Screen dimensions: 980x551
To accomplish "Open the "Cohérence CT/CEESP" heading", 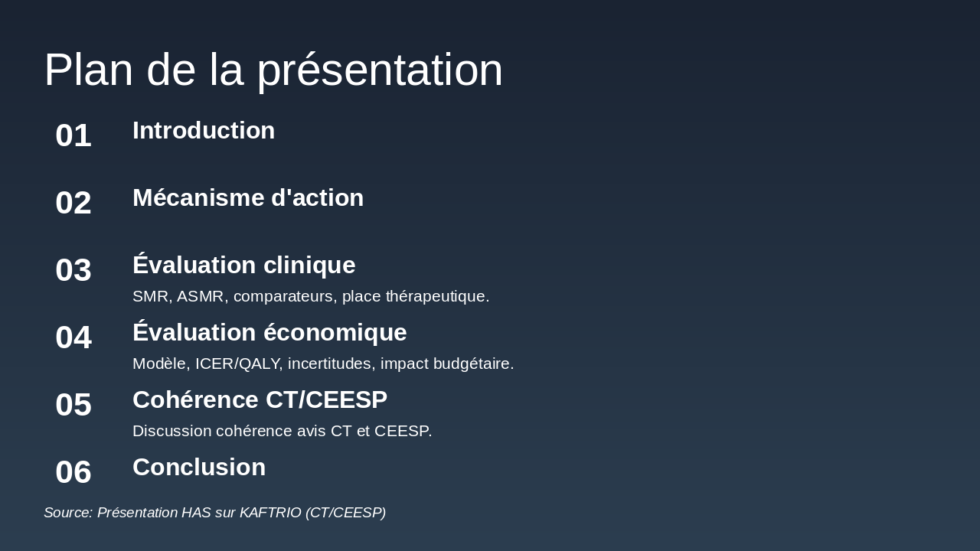I will [260, 400].
